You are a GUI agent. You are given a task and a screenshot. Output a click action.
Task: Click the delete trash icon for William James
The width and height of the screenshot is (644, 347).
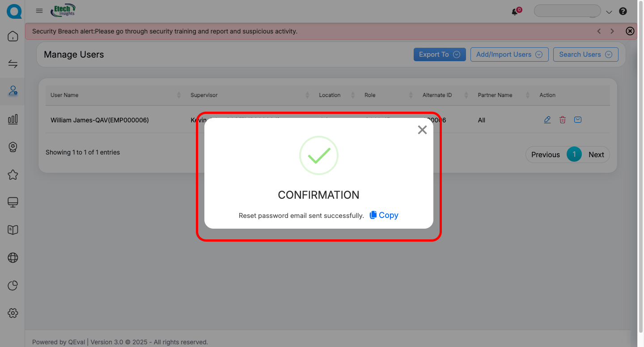coord(563,120)
